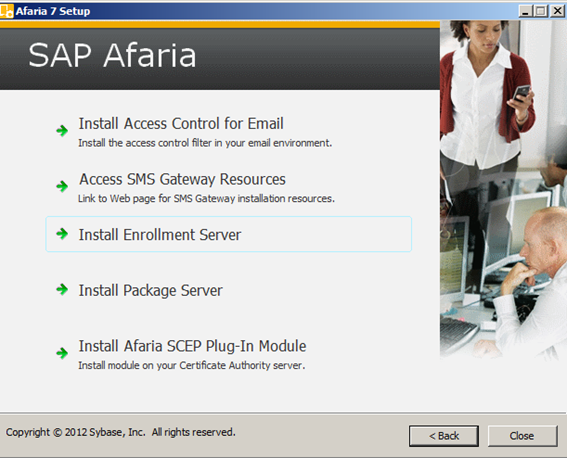This screenshot has width=567, height=458.
Task: Click the green arrow beside Install Access Control for Email
Action: point(62,130)
